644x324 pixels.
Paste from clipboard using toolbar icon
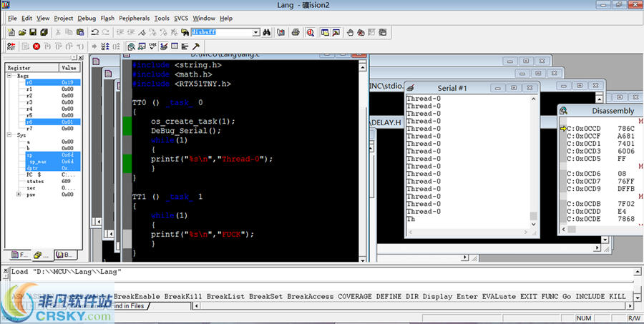(x=80, y=32)
